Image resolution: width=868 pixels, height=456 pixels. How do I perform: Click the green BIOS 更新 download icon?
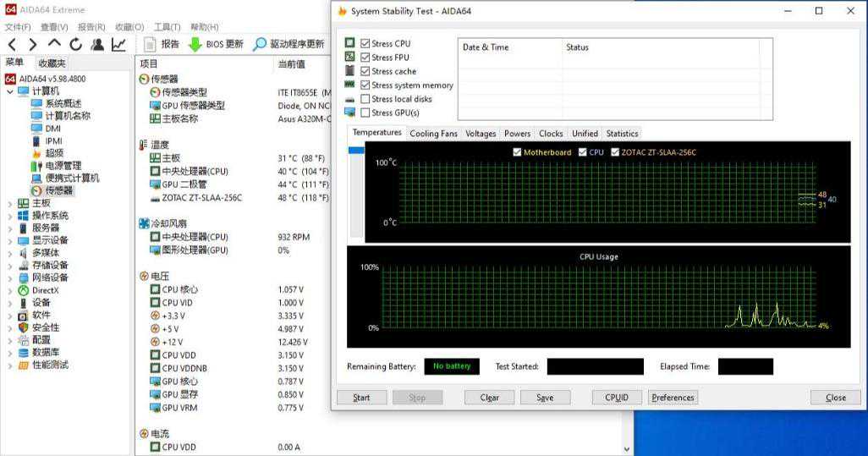[195, 45]
